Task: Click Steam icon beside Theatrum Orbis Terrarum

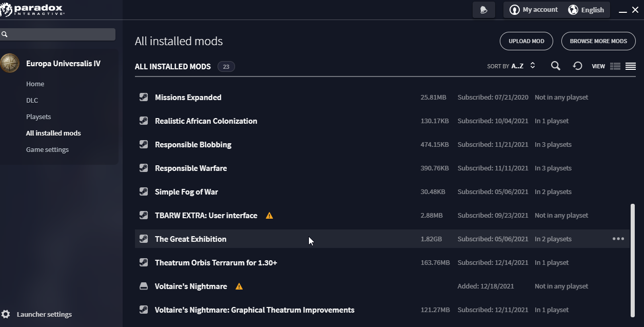Action: coord(144,262)
